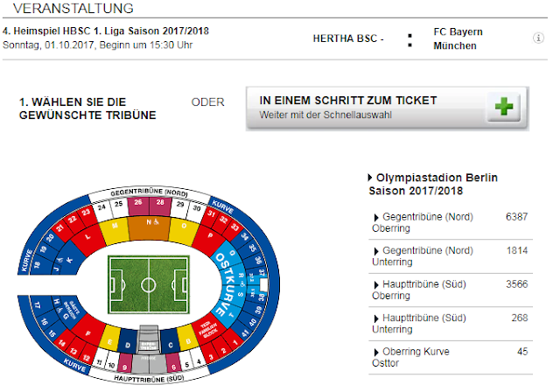The width and height of the screenshot is (560, 392).
Task: Expand Haupttribüne (Süd) Oberring entry
Action: pos(376,284)
